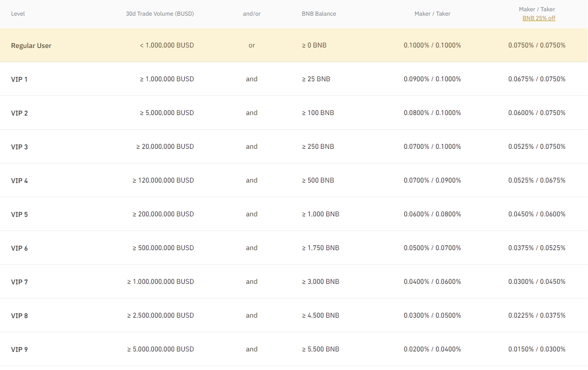This screenshot has width=588, height=370.
Task: Select the VIP 3 level label
Action: point(20,147)
